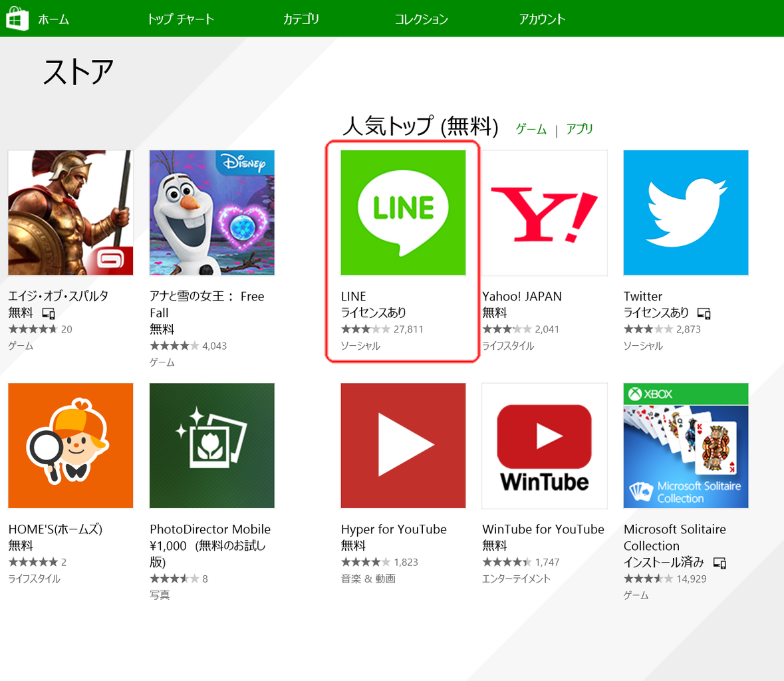The height and width of the screenshot is (681, 784).
Task: Go to the カテゴリ section
Action: 301,19
